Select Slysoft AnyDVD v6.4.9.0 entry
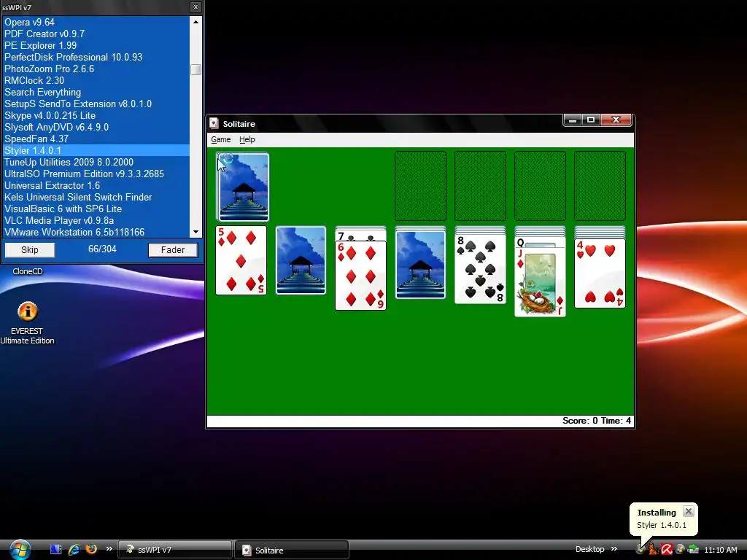 (x=96, y=127)
